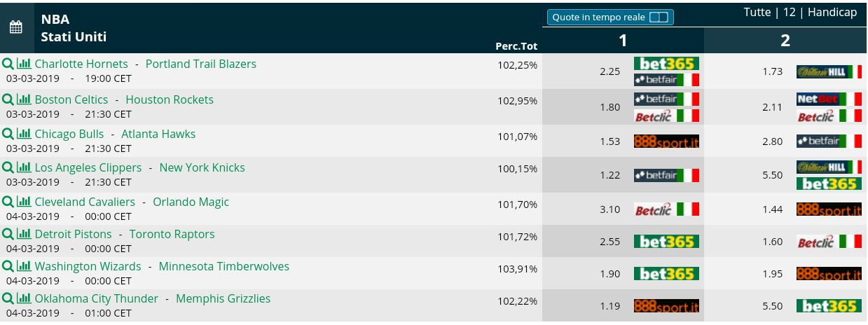Click the 5.50 odds for New York Knicks
Image resolution: width=868 pixels, height=325 pixels.
point(772,175)
